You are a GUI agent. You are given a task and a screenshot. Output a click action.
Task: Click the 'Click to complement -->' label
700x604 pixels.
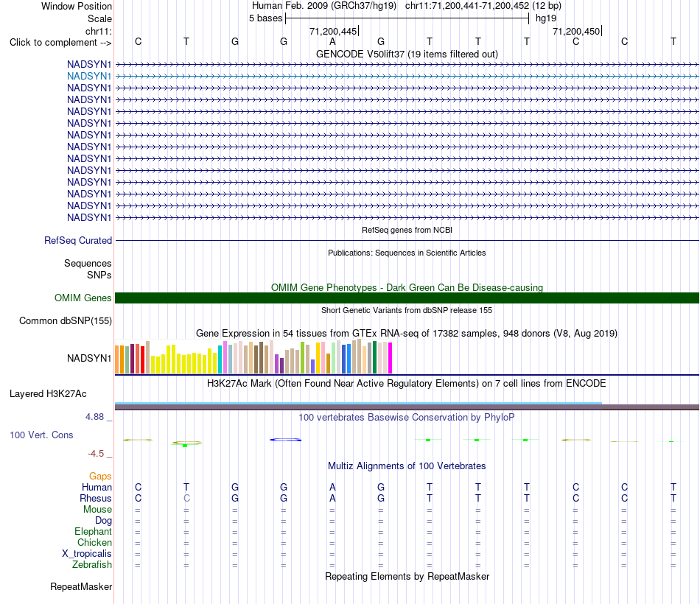60,43
